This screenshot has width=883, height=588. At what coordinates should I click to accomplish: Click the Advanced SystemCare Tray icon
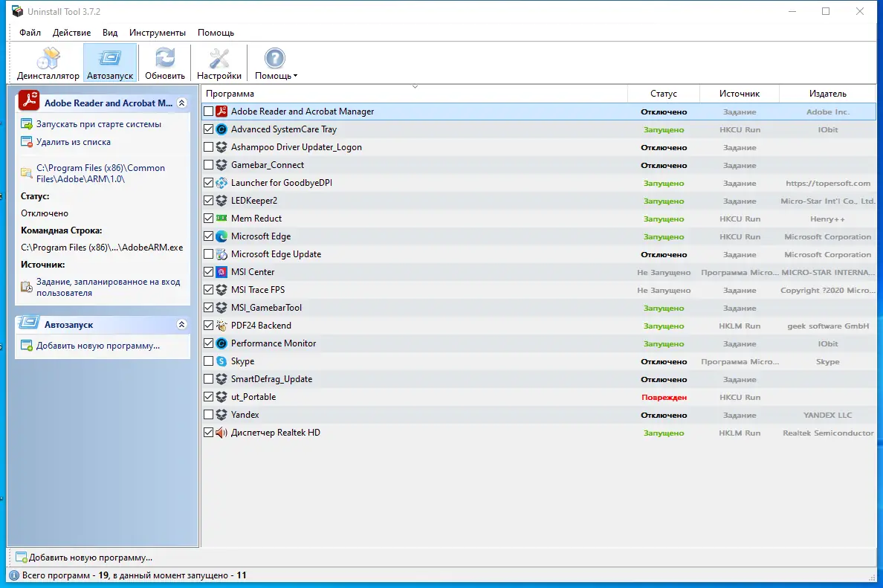pos(222,129)
